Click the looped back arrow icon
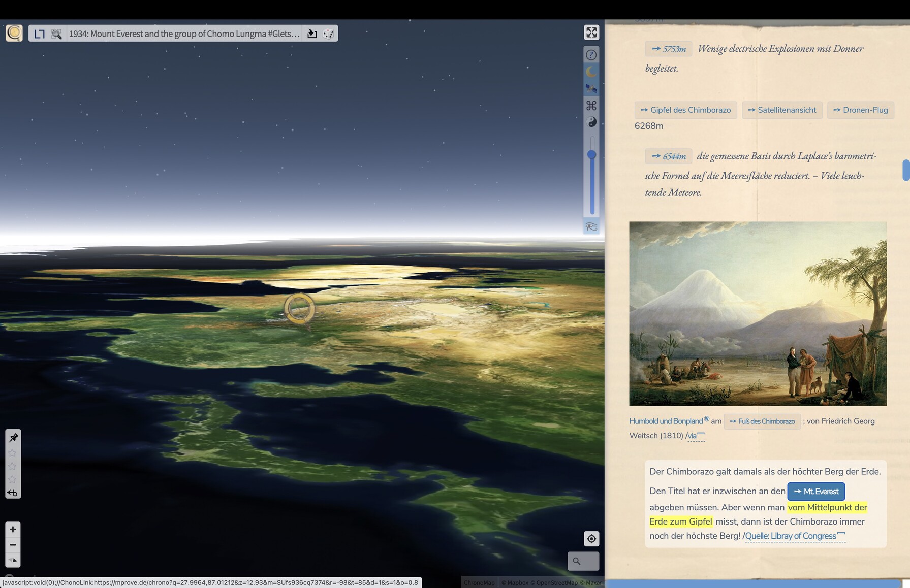Screen dimensions: 910x588 click(x=13, y=493)
